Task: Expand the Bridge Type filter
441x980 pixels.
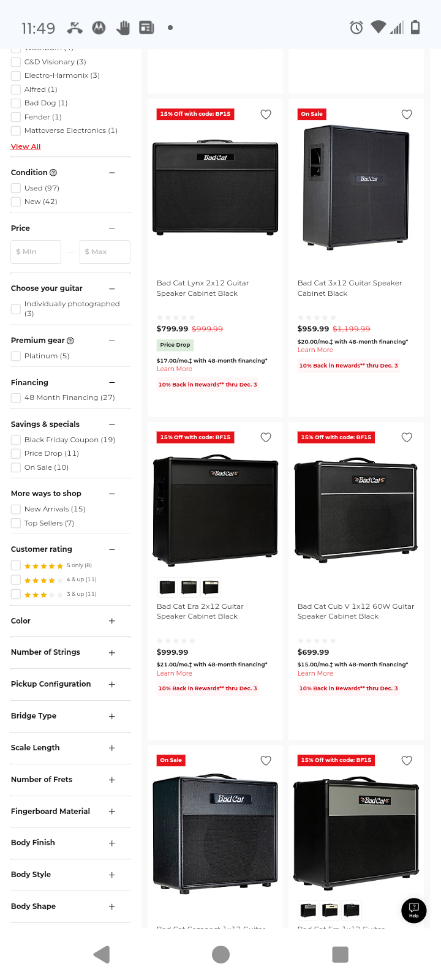Action: point(112,716)
